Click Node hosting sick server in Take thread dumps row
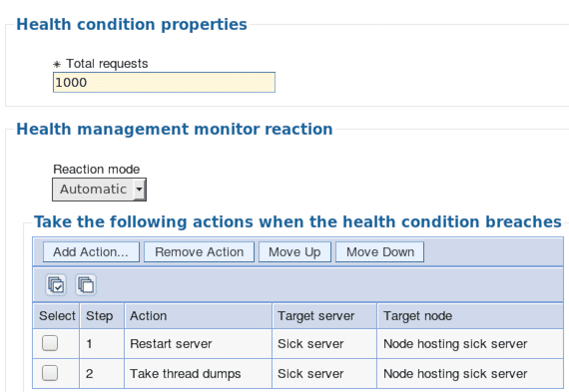 click(x=455, y=373)
